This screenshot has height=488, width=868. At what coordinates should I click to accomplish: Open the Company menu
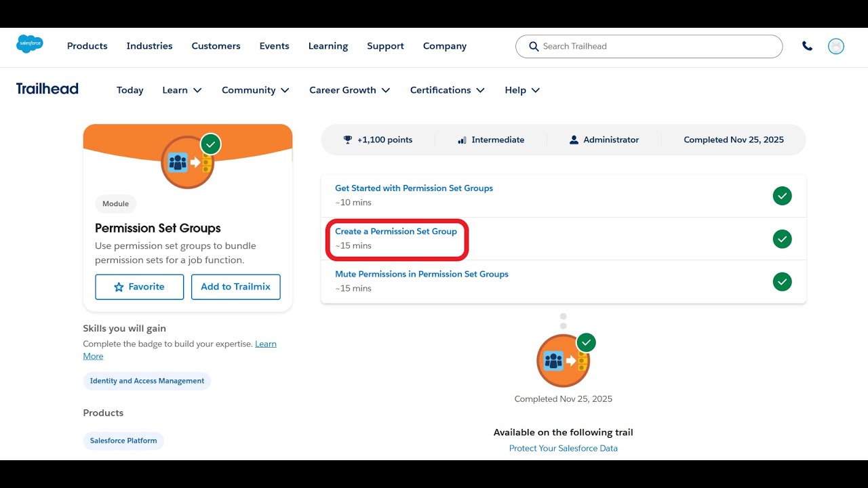[x=445, y=46]
